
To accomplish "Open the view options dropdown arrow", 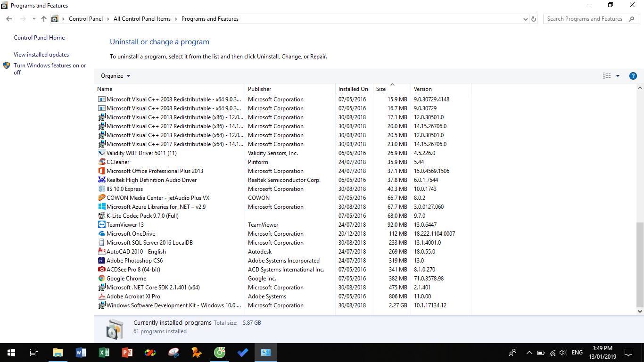I will 618,76.
